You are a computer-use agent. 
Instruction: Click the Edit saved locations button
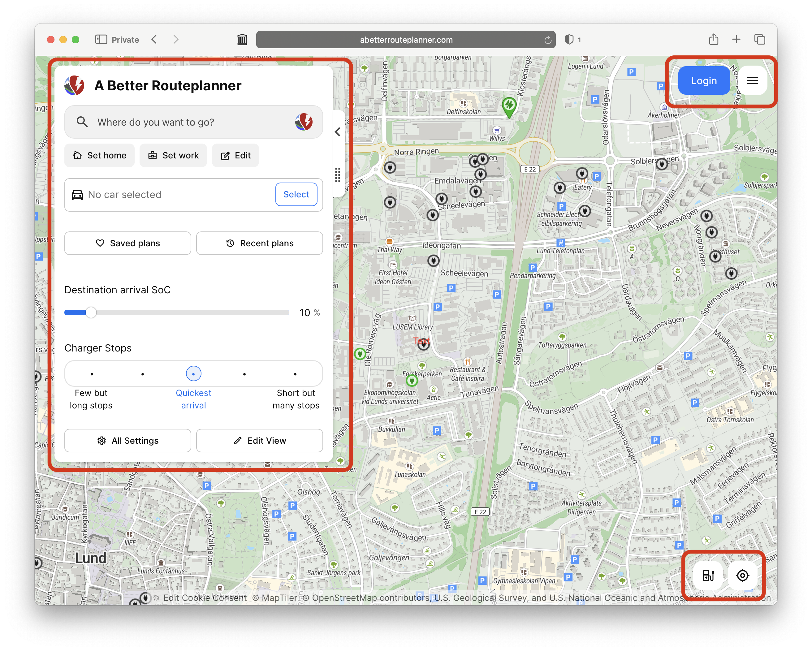tap(235, 156)
